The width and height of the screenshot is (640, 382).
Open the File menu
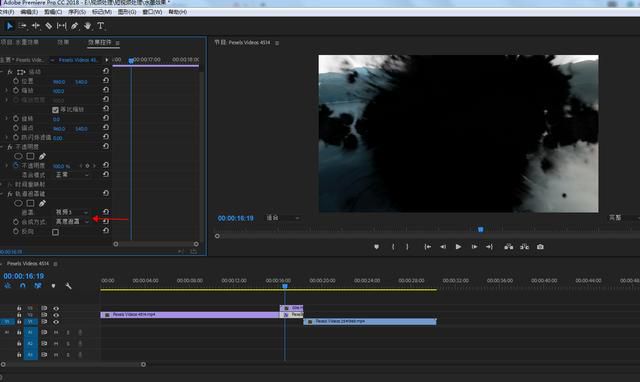[7, 12]
